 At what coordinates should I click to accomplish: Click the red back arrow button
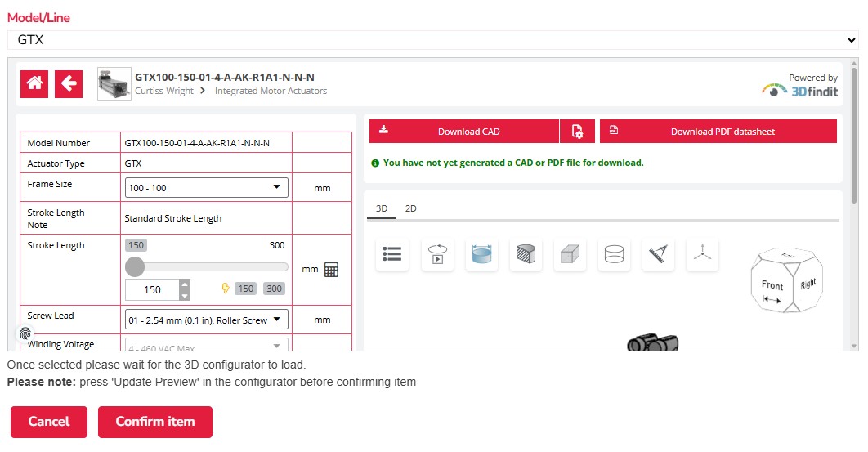click(69, 84)
